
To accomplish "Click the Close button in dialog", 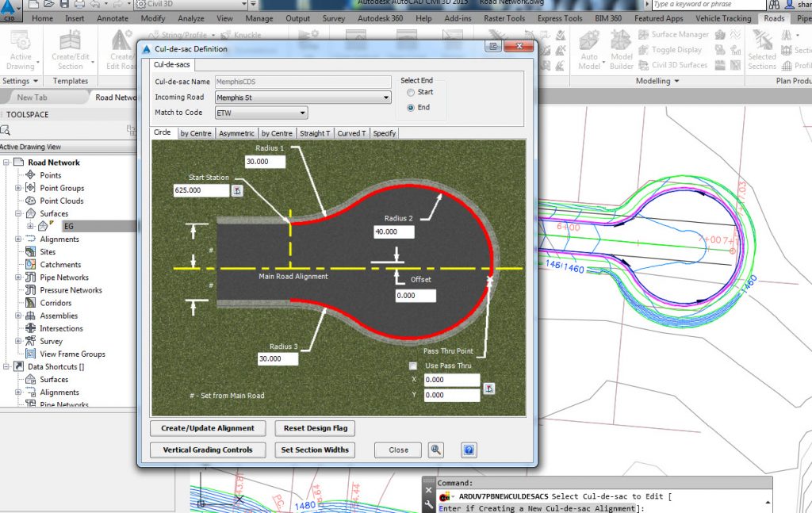I will click(x=398, y=450).
